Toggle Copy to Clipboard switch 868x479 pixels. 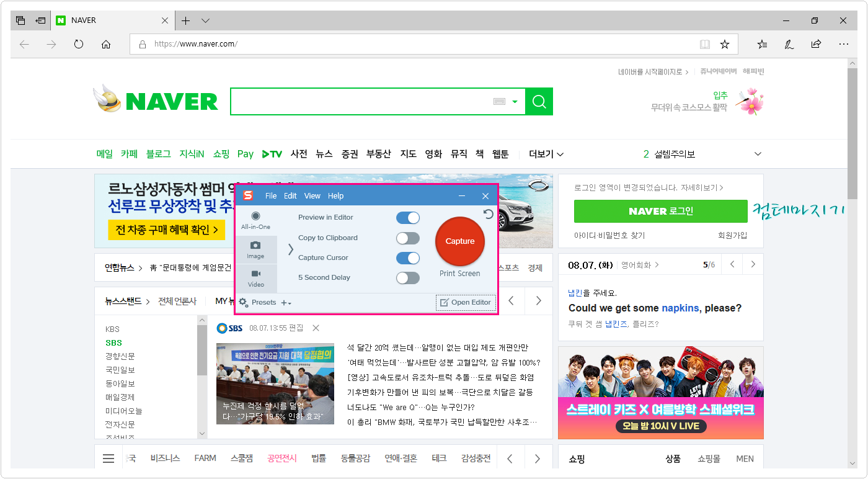coord(408,238)
